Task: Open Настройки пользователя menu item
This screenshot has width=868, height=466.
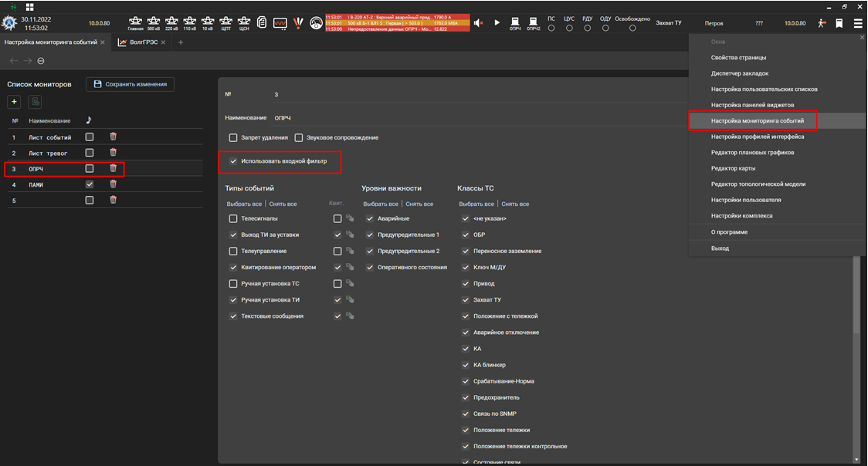Action: [741, 200]
